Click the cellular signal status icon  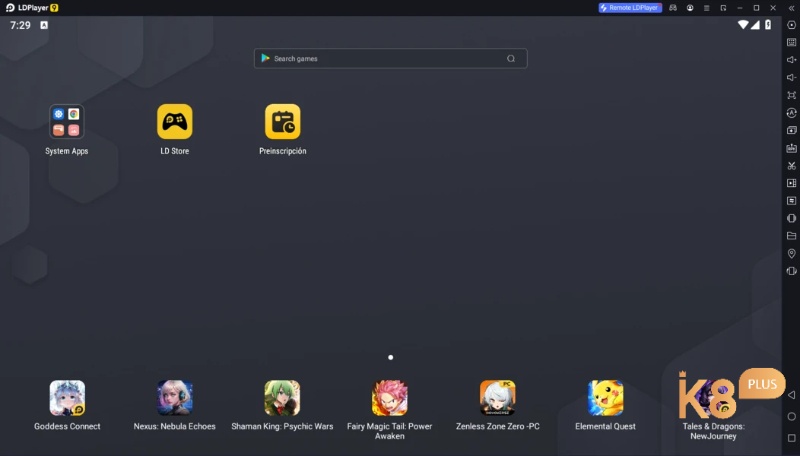point(755,25)
